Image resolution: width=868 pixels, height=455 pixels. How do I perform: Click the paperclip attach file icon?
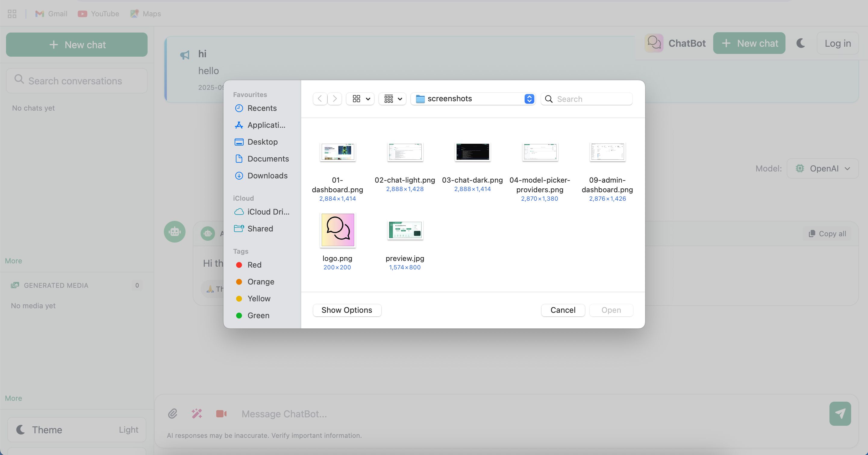pos(173,413)
